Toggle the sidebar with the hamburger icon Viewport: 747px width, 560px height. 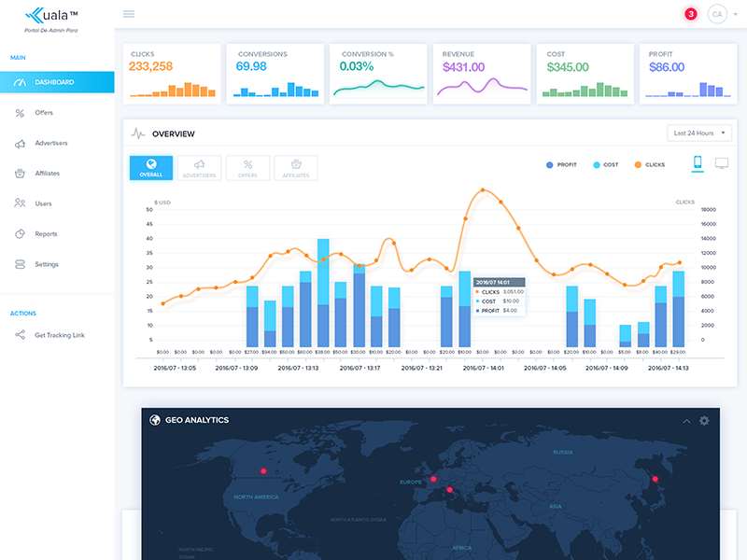(x=129, y=14)
